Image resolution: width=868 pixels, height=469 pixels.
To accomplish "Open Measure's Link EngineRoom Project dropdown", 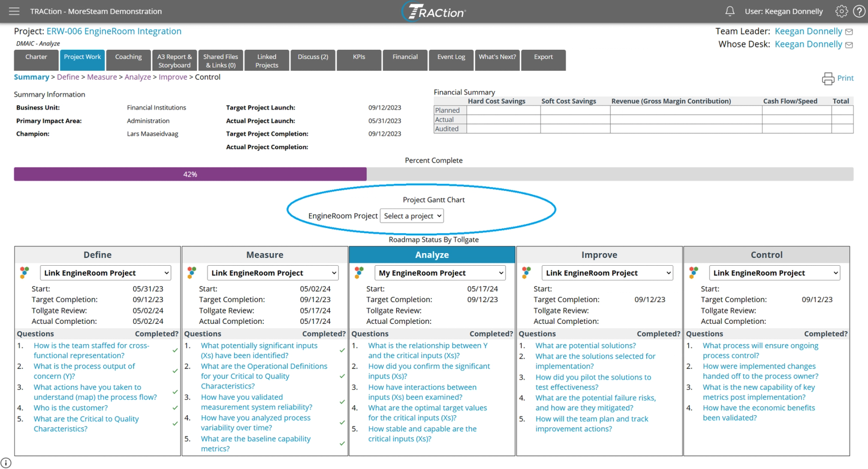I will pos(273,273).
